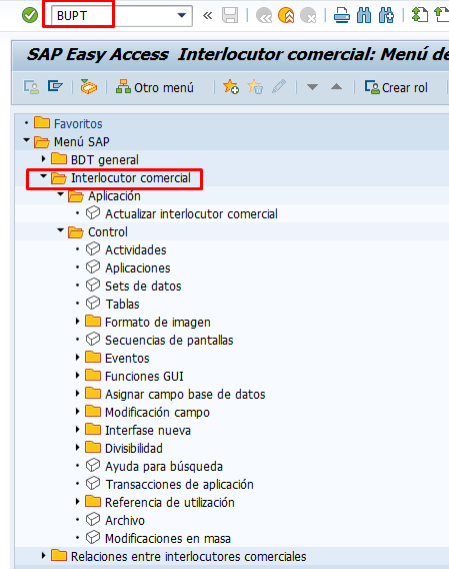Collapse the Aplicación folder

[x=61, y=195]
